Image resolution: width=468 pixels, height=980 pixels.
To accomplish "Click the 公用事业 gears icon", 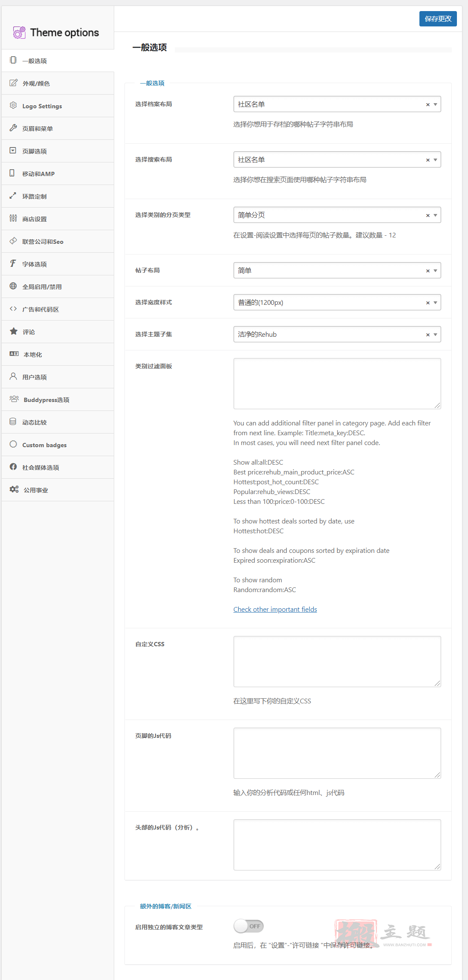I will (14, 489).
